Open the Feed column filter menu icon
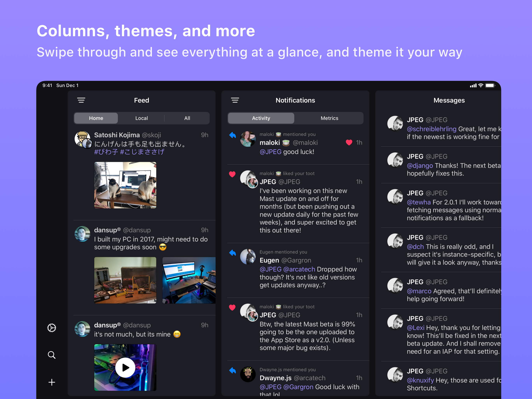The image size is (532, 399). [x=81, y=100]
